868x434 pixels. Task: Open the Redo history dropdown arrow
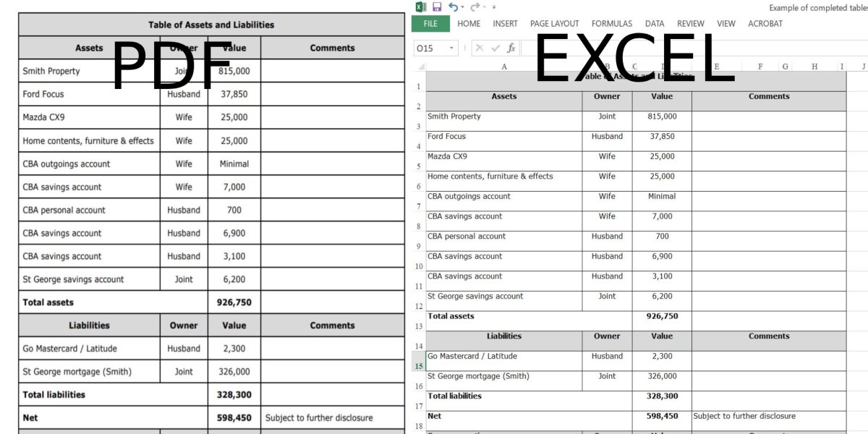[483, 7]
